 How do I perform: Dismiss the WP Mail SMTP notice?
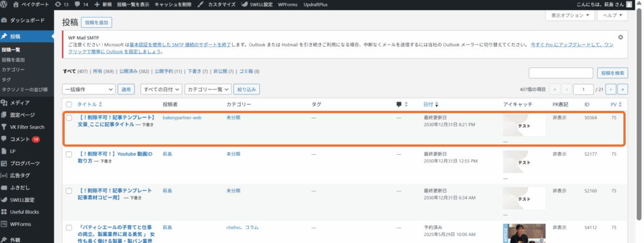[621, 37]
